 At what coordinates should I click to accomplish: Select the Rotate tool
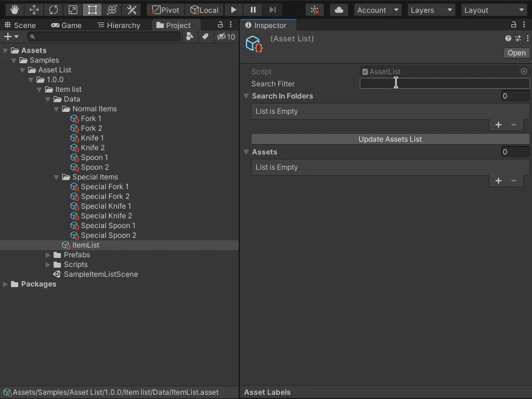(x=54, y=10)
